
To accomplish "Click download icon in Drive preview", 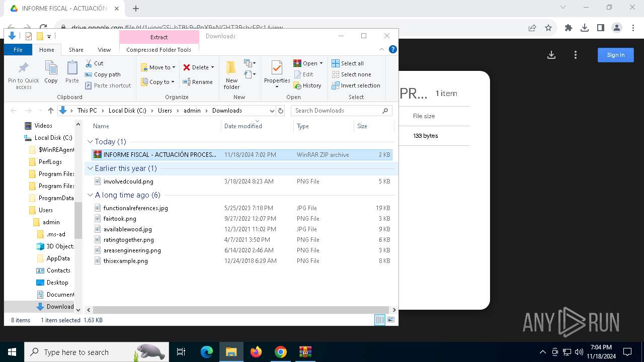I will [x=551, y=55].
